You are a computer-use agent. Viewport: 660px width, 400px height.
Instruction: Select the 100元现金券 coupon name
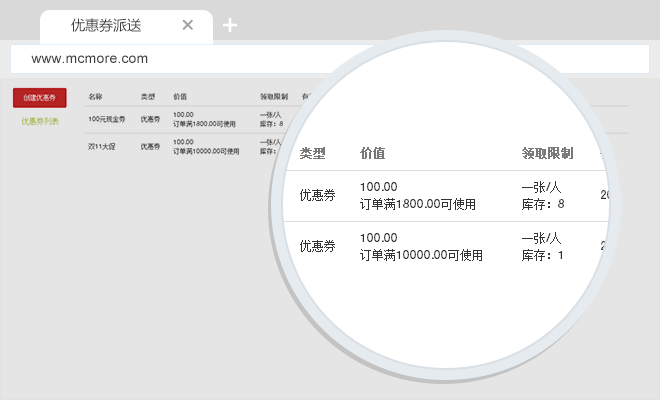[105, 119]
